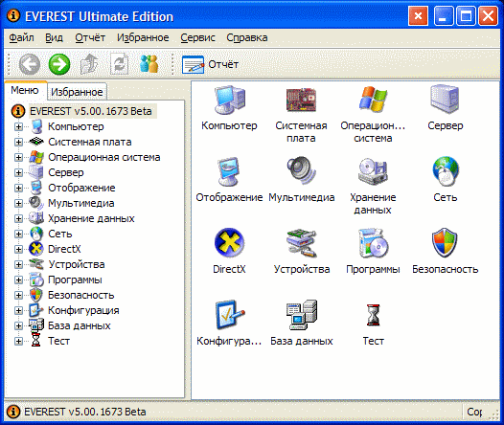Expand the Конфигурация tree node

click(18, 310)
